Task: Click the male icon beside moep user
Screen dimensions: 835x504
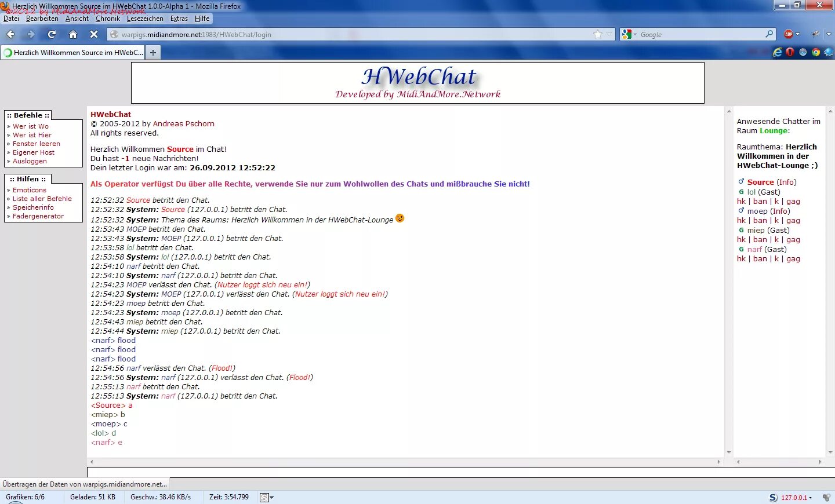Action: pyautogui.click(x=741, y=211)
